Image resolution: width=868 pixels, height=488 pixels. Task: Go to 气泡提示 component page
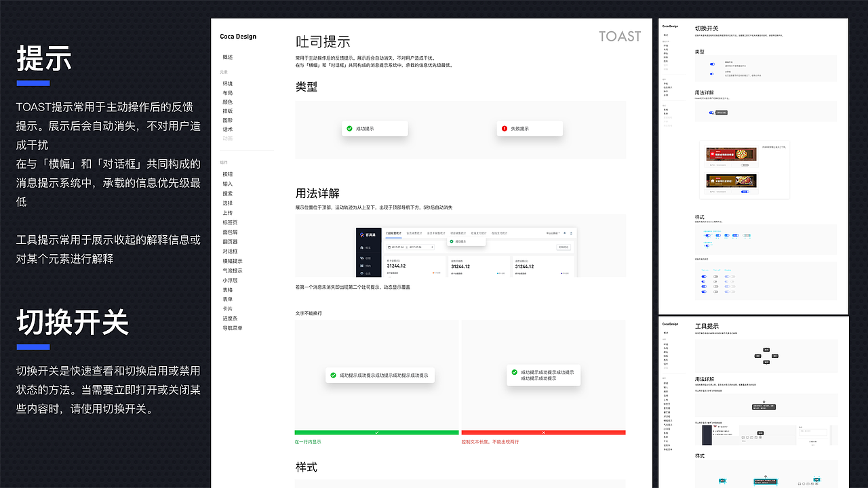coord(233,270)
